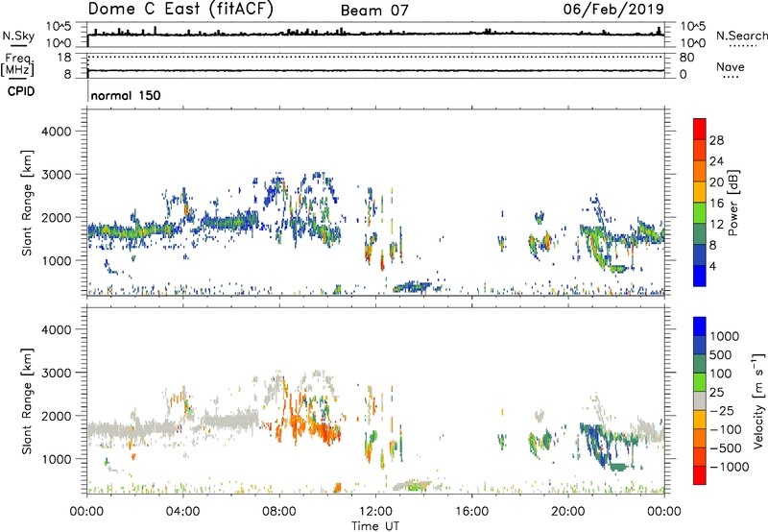Click the "Dome C East (fitACF)" title
This screenshot has height=532, width=768.
(180, 9)
